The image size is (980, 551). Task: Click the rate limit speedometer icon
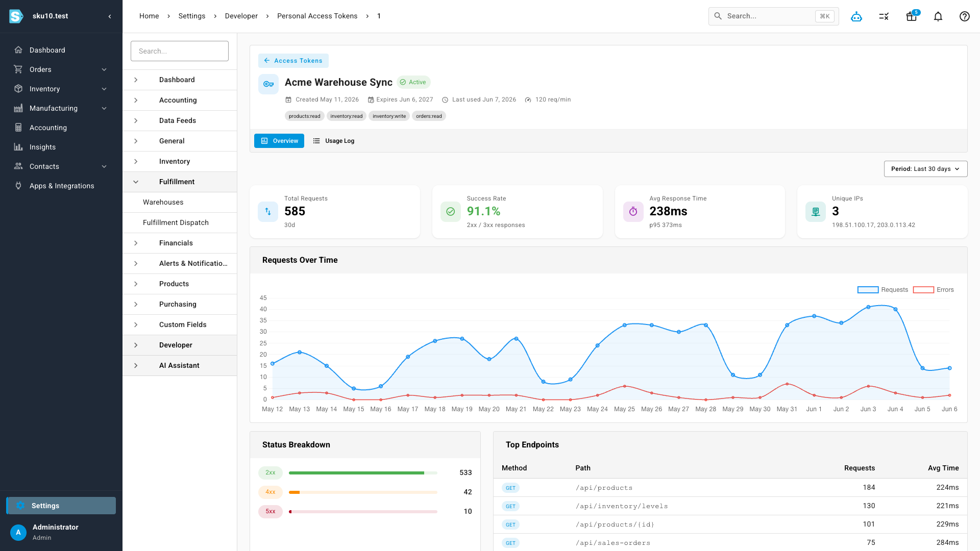528,100
